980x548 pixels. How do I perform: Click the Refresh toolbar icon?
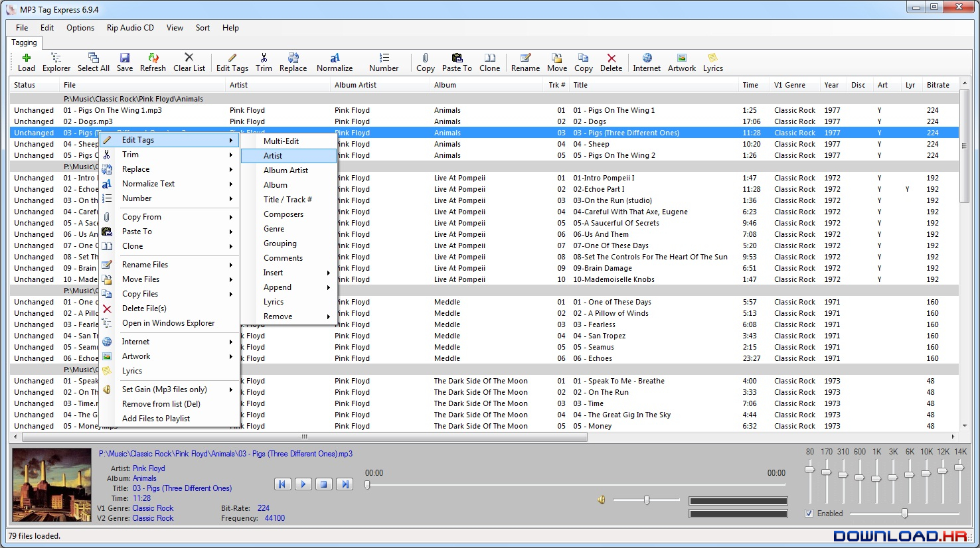(153, 62)
